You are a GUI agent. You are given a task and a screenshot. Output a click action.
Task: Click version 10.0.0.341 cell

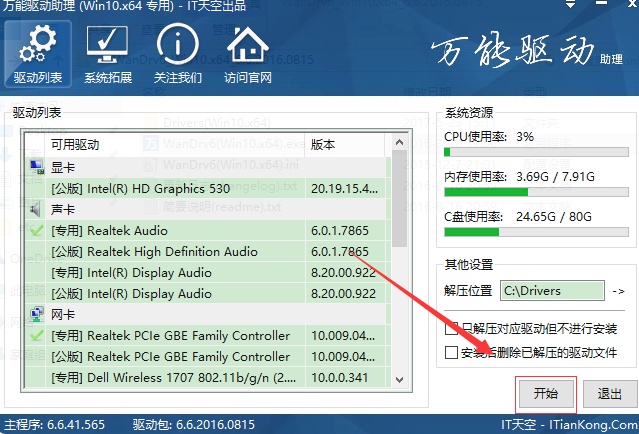pyautogui.click(x=344, y=377)
